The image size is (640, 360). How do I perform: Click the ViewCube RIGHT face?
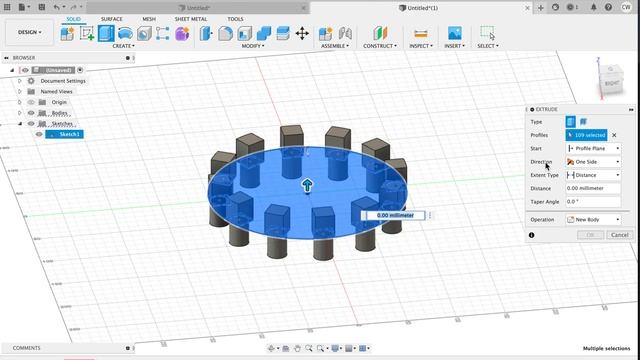[611, 84]
